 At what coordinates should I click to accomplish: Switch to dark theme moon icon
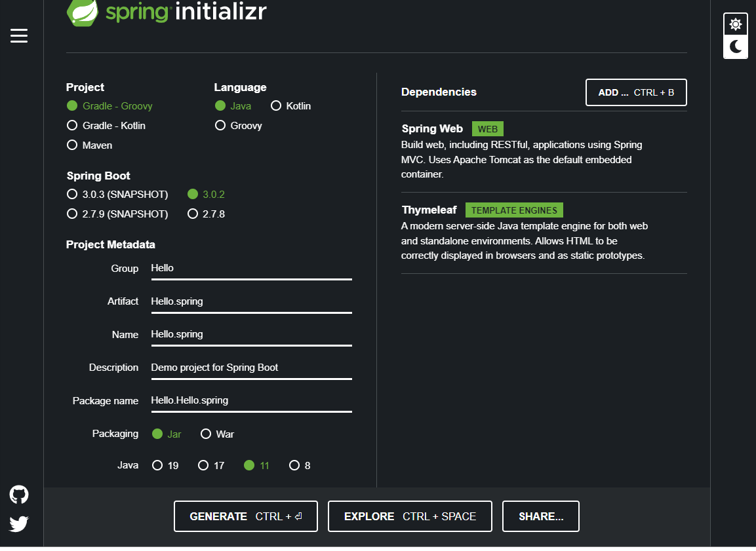(x=735, y=47)
